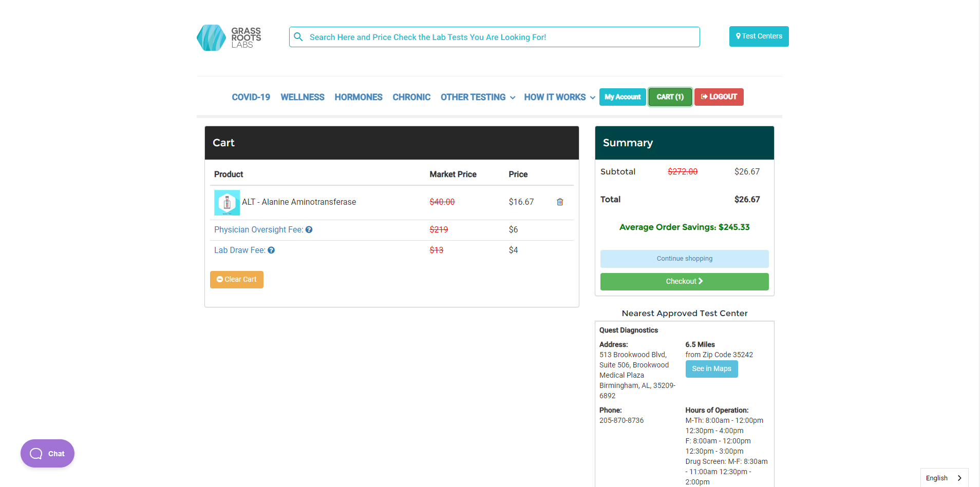Open My Account page
This screenshot has width=980, height=487.
coord(623,97)
